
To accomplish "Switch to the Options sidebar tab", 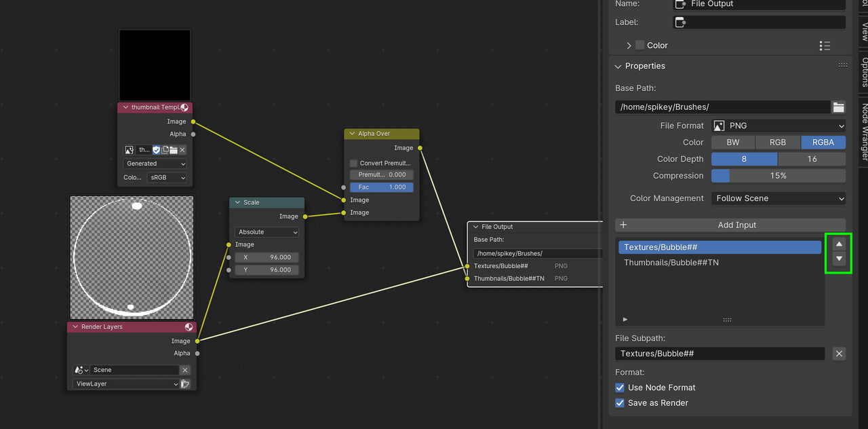I will tap(865, 72).
